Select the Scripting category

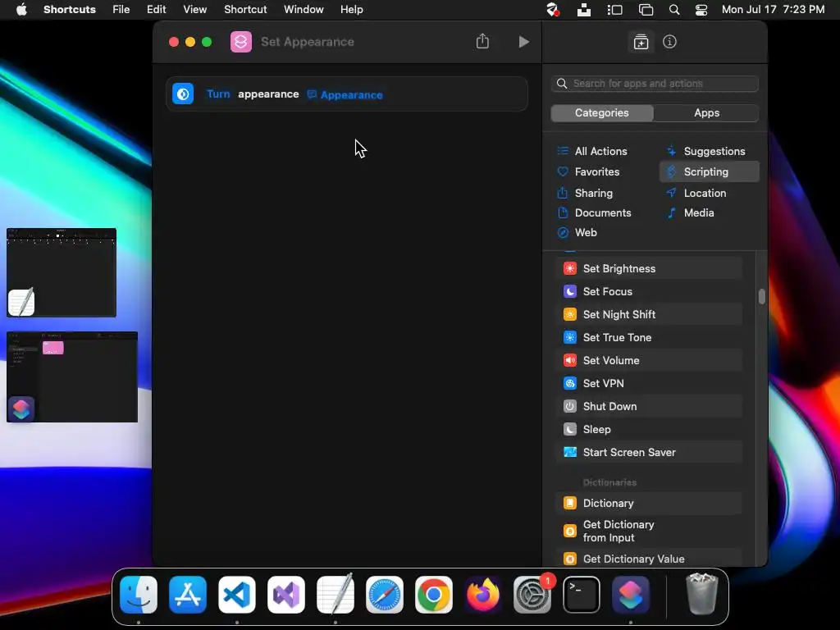point(709,172)
